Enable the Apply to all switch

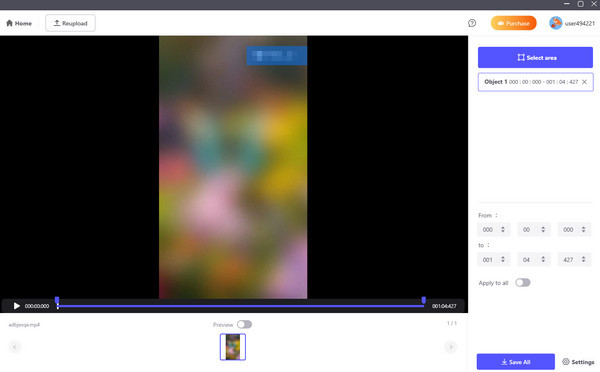pos(523,283)
